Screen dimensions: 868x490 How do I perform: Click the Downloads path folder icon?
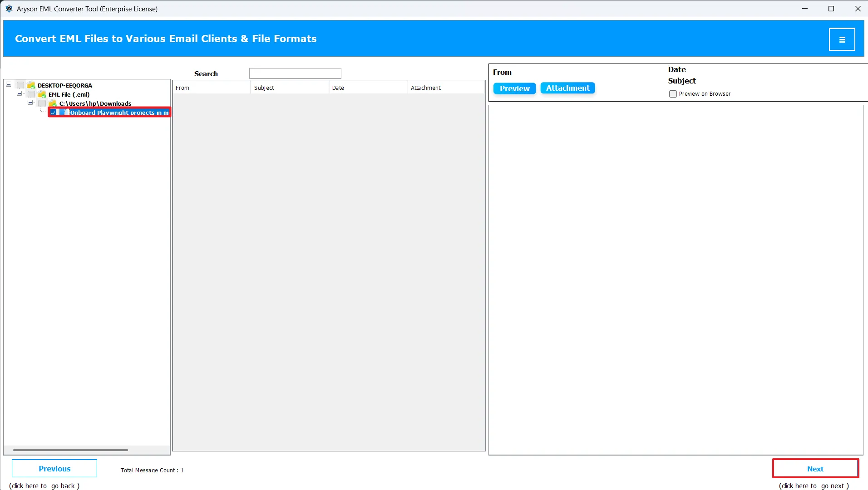[x=53, y=103]
